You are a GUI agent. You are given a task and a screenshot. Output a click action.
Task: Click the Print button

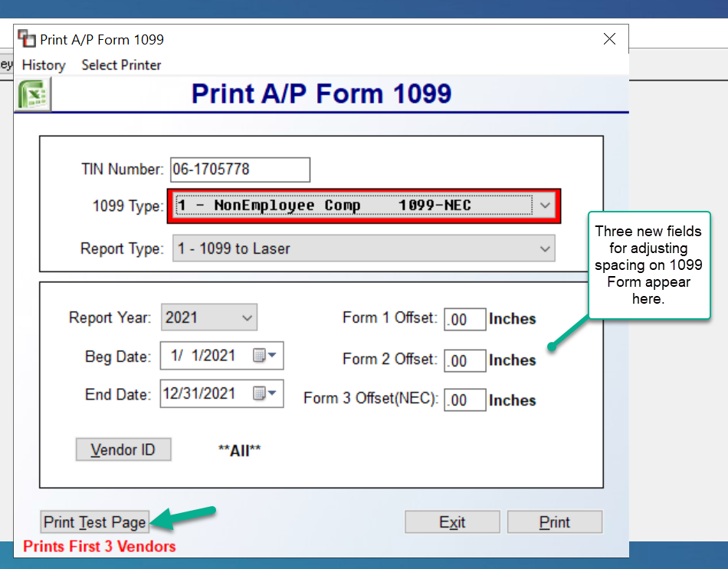pyautogui.click(x=554, y=521)
